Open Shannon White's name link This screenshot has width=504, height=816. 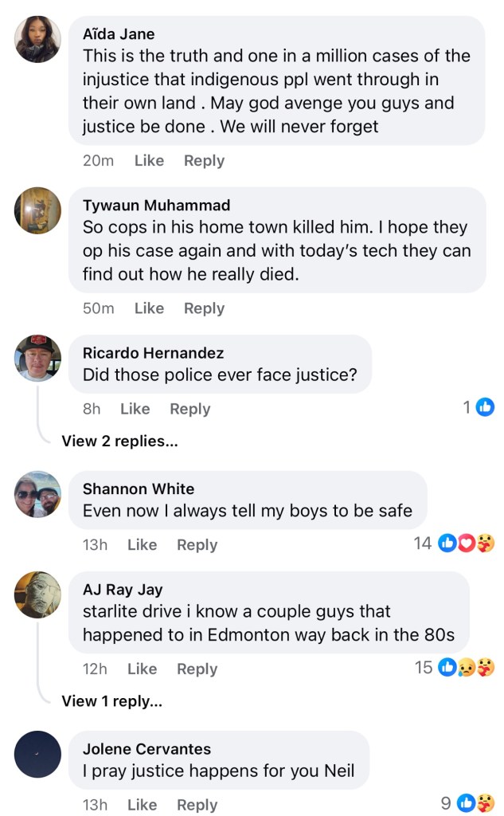139,488
